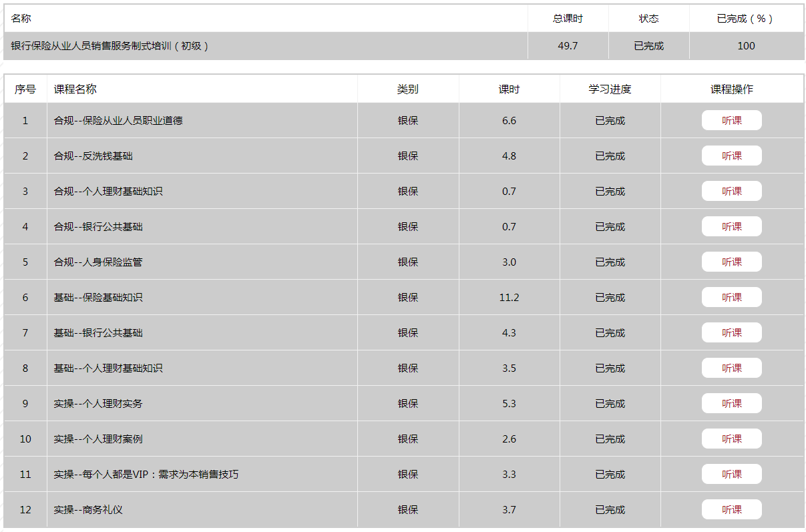
Task: Select course name 合规--保险从业人员职业道德
Action: pos(118,121)
